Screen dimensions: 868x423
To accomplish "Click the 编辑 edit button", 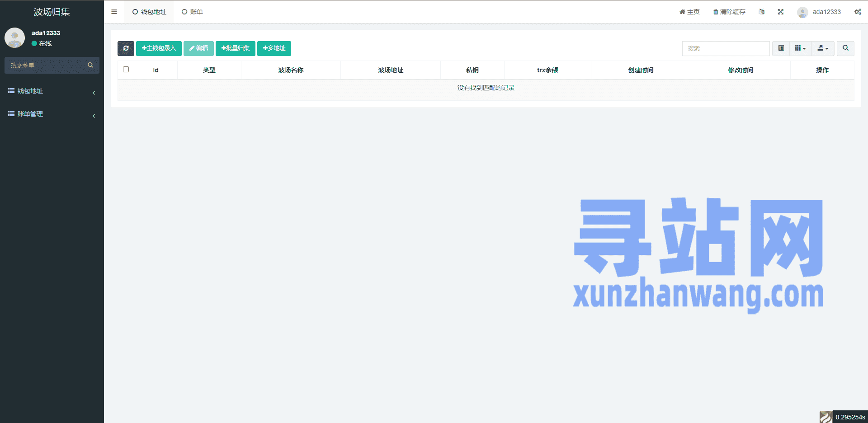I will click(198, 48).
